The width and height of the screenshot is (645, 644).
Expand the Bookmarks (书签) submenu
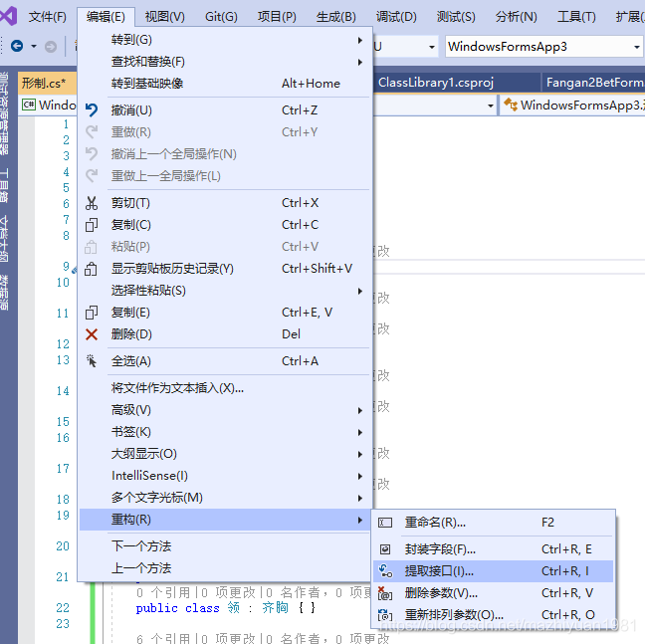(x=131, y=432)
